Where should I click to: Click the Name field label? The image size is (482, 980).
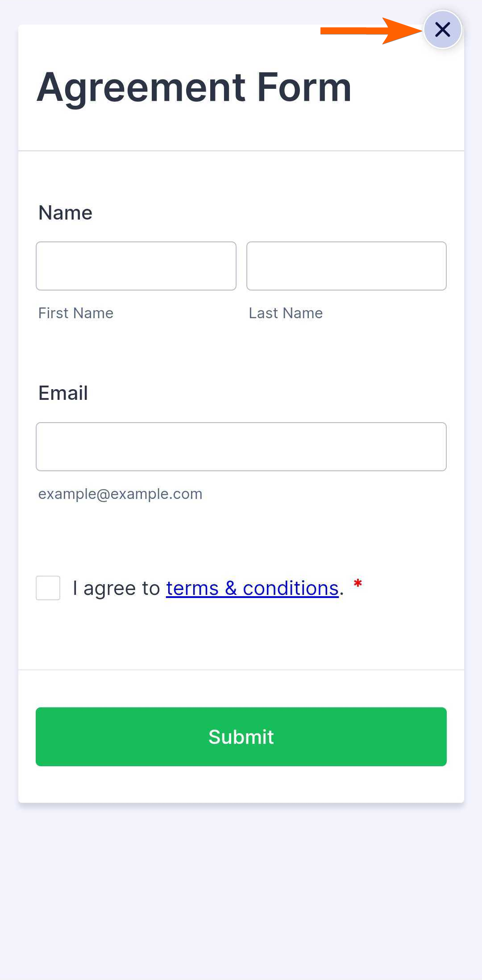pyautogui.click(x=66, y=213)
